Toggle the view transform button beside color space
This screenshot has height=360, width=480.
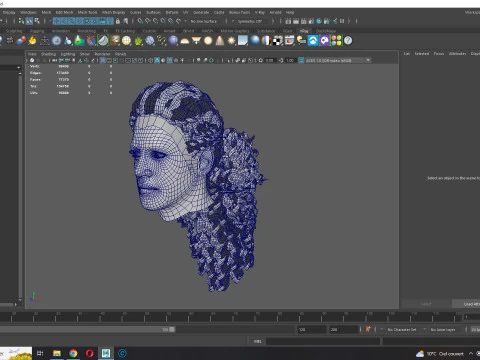tap(301, 60)
